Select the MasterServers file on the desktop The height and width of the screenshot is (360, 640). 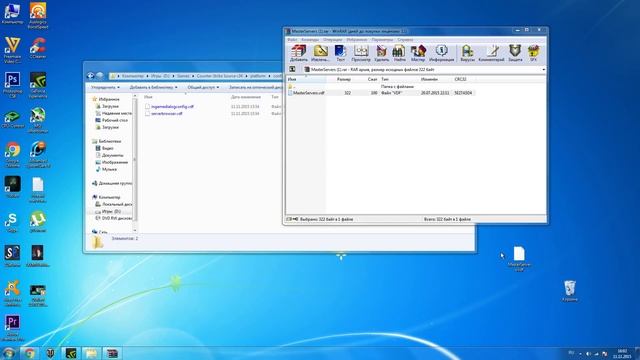click(x=519, y=259)
